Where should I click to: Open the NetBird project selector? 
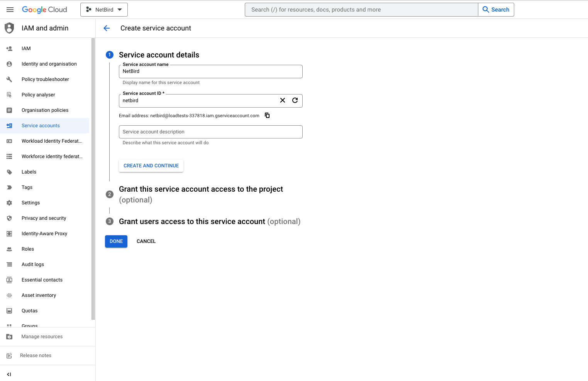coord(103,9)
